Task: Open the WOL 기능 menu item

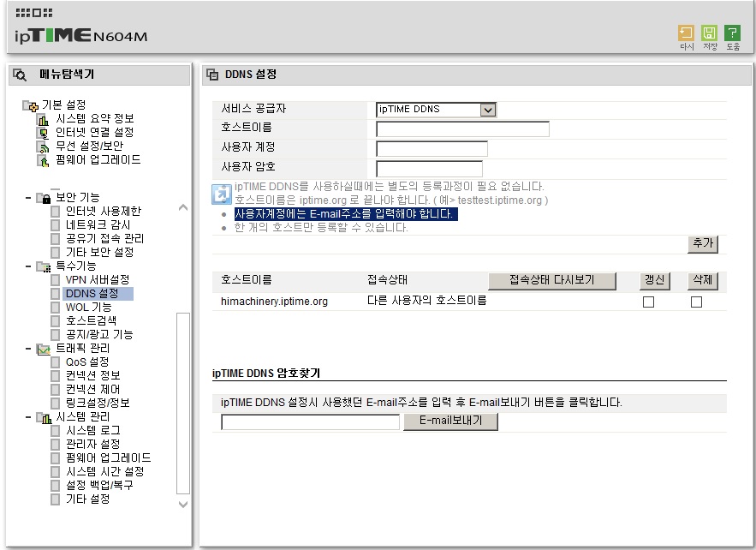Action: click(x=89, y=308)
